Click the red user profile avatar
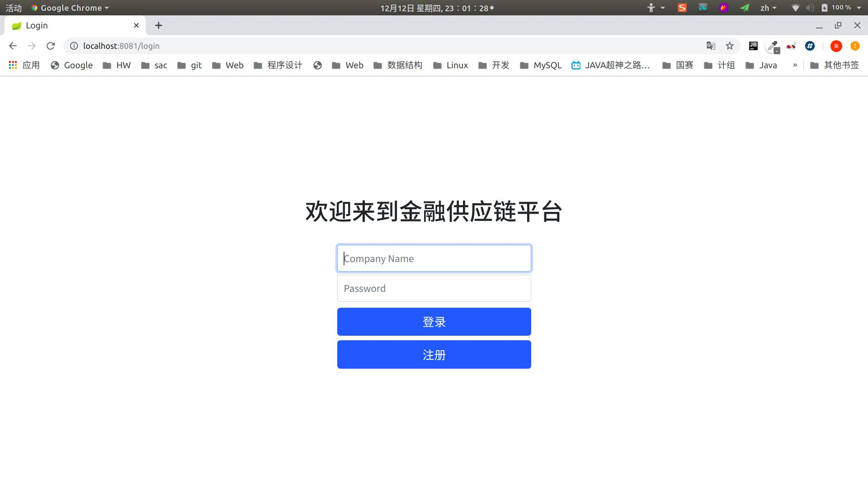 point(836,46)
